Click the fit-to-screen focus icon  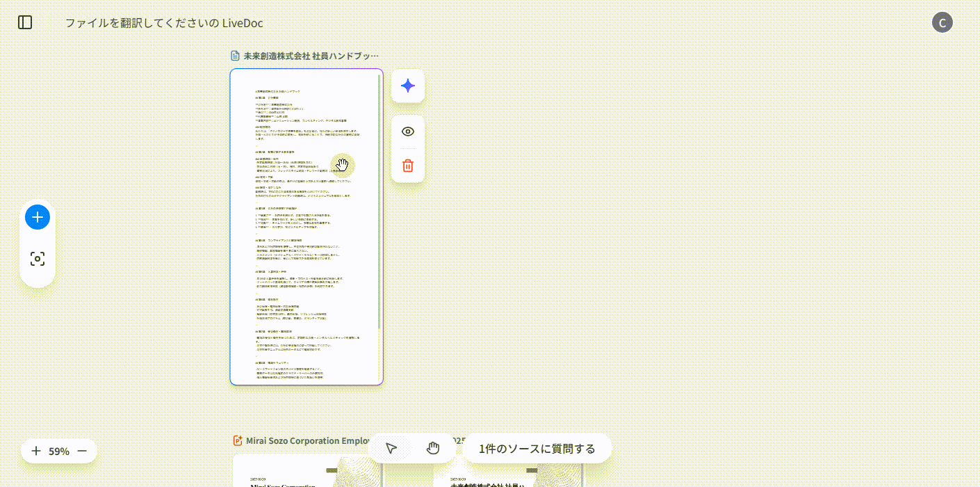pyautogui.click(x=38, y=260)
